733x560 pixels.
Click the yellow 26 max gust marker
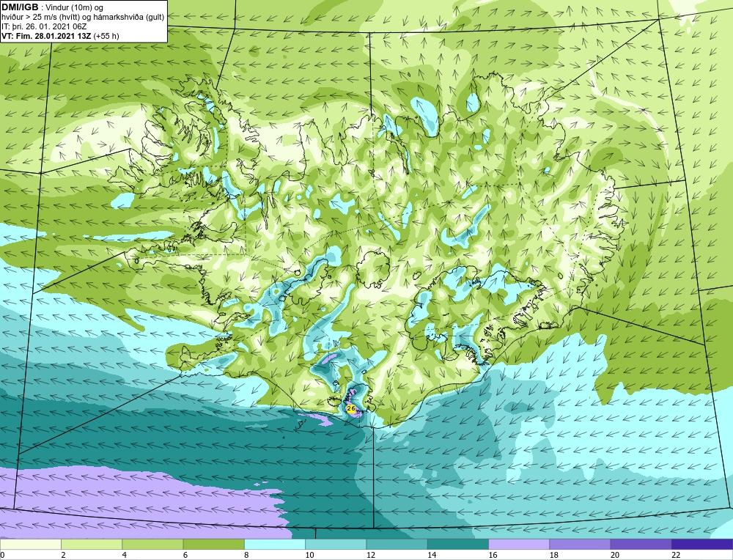pyautogui.click(x=351, y=408)
